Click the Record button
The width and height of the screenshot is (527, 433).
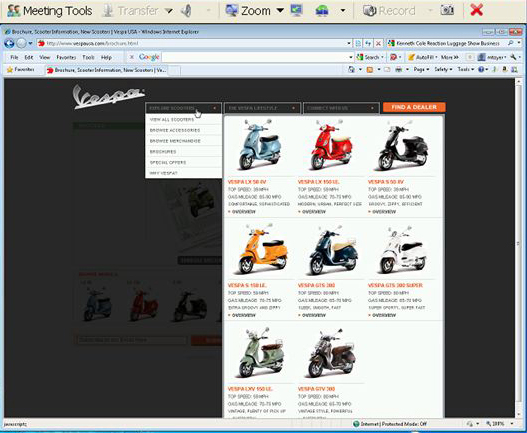389,11
